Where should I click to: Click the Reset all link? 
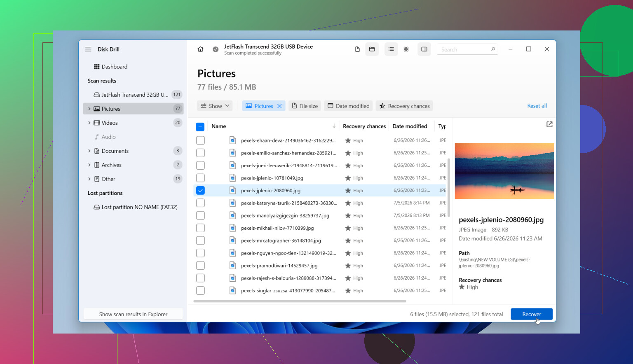pos(537,106)
